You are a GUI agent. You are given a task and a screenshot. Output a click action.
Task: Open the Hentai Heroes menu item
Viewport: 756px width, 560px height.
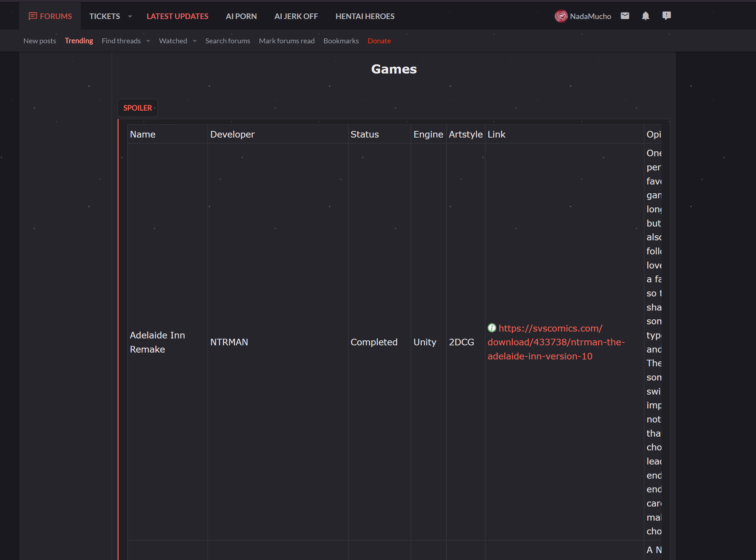(x=365, y=16)
